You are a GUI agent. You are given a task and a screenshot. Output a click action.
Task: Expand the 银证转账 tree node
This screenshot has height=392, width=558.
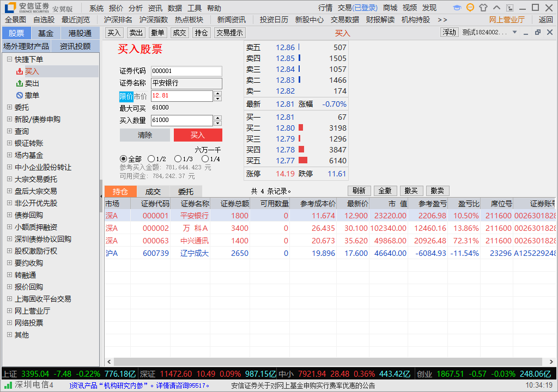click(x=10, y=143)
